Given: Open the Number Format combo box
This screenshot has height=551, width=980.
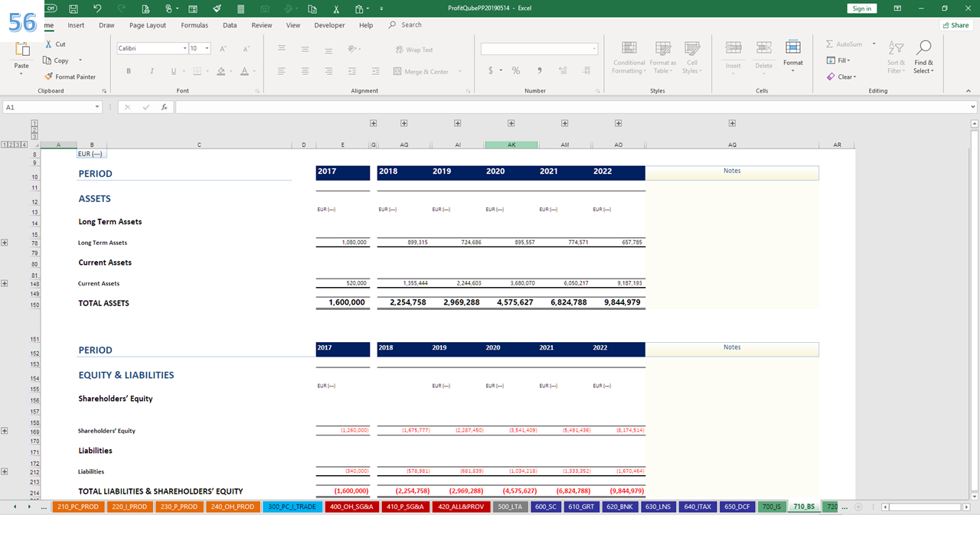Looking at the screenshot, I should pyautogui.click(x=540, y=48).
